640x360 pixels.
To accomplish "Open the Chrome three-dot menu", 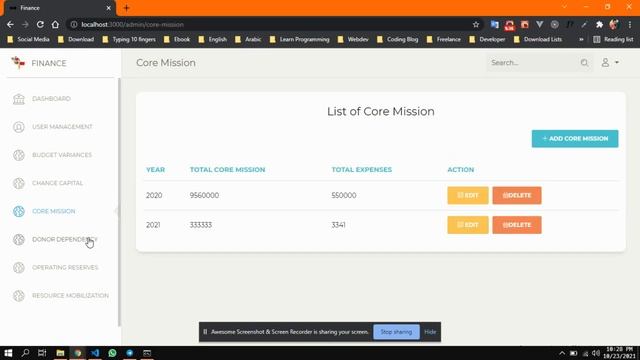I will pyautogui.click(x=630, y=24).
